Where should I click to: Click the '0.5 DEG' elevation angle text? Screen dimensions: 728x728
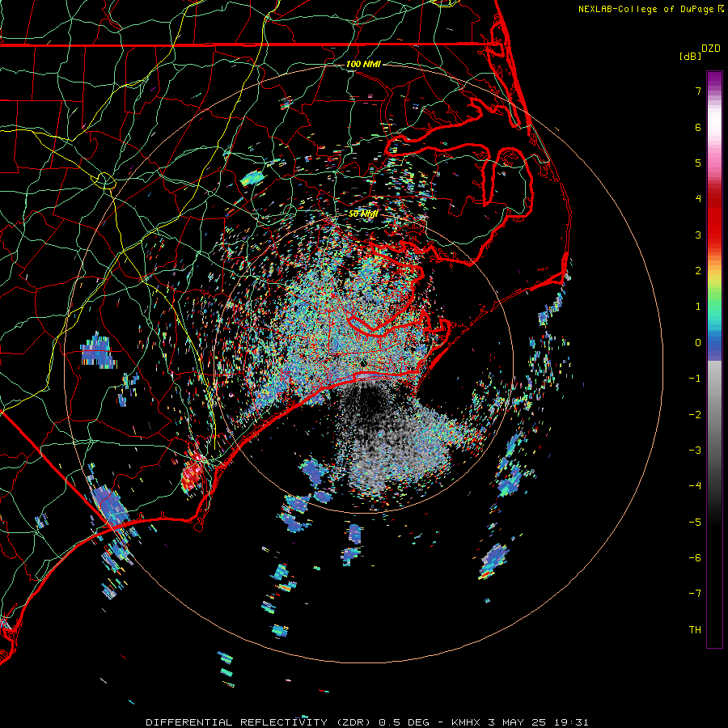(x=407, y=722)
